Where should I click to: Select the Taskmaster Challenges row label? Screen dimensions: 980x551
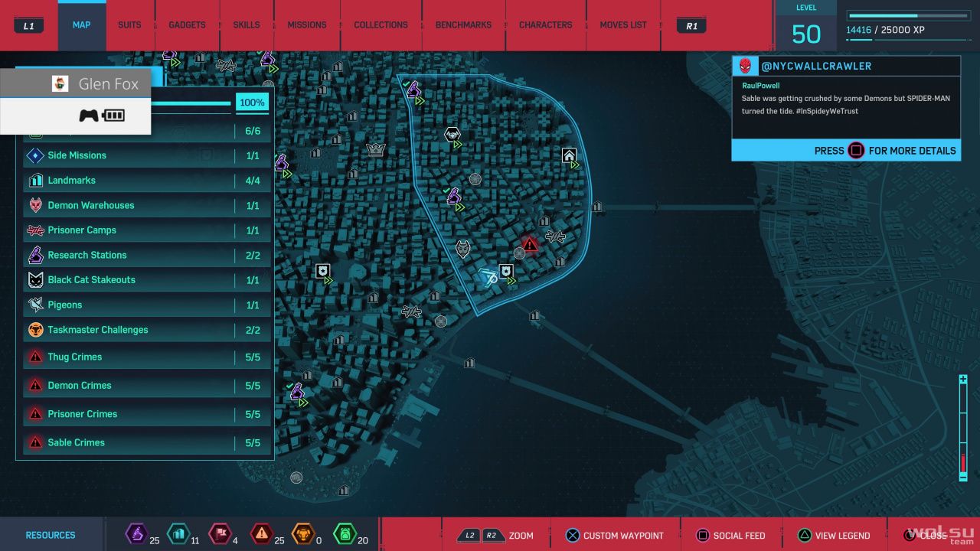click(x=98, y=330)
